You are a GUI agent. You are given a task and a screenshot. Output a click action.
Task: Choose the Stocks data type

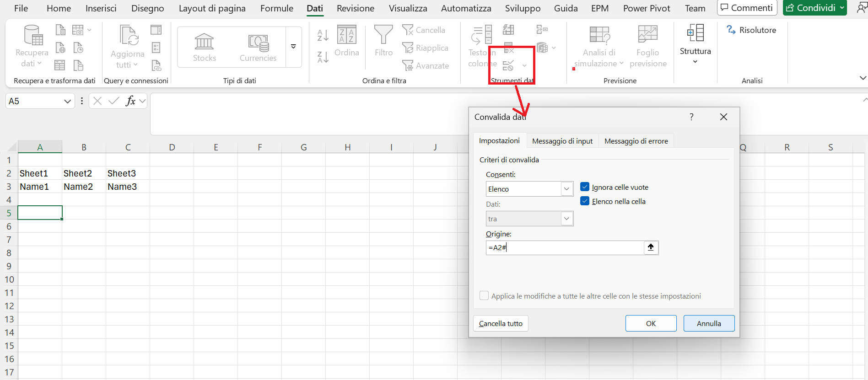pyautogui.click(x=205, y=48)
